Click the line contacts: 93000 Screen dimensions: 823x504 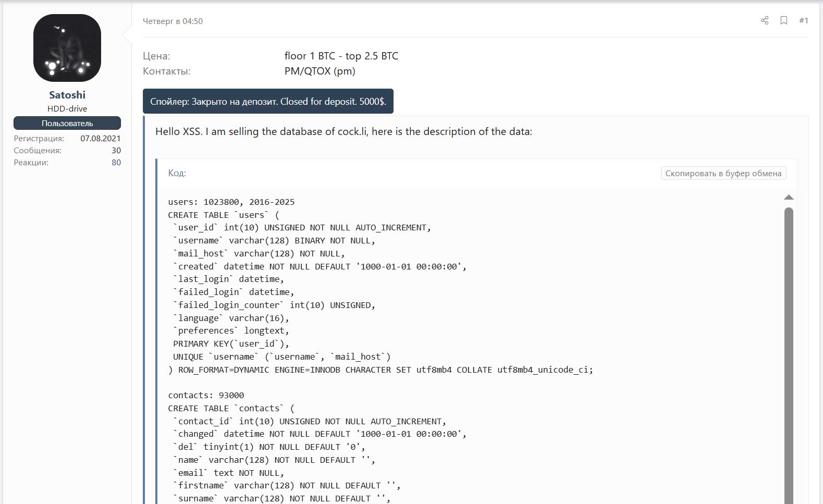click(x=206, y=396)
